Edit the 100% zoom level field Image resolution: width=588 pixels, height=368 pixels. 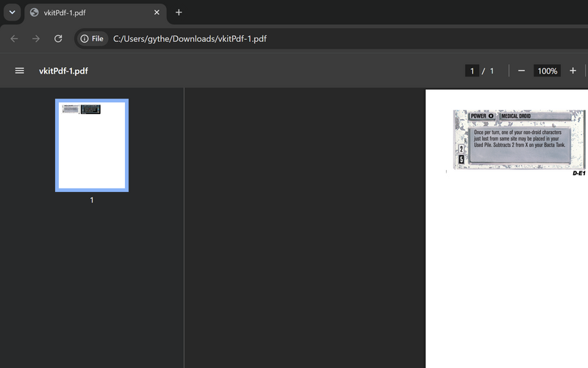(x=547, y=71)
